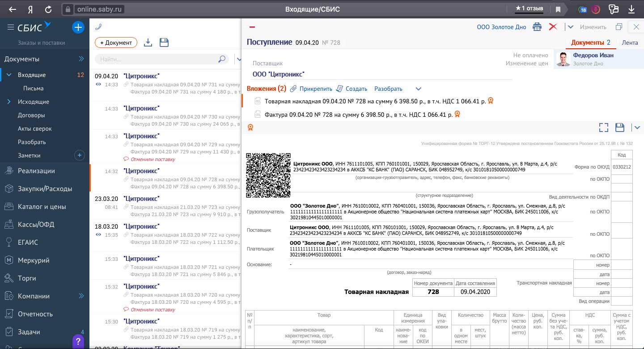Viewport: 644px width, 349px height.
Task: Open the СБИС hamburger menu
Action: 10,27
